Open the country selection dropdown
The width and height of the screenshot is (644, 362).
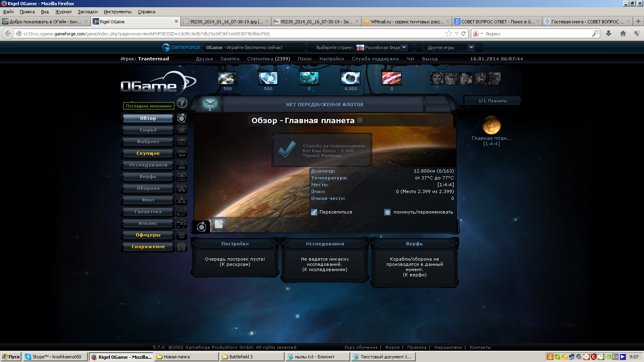coord(382,47)
